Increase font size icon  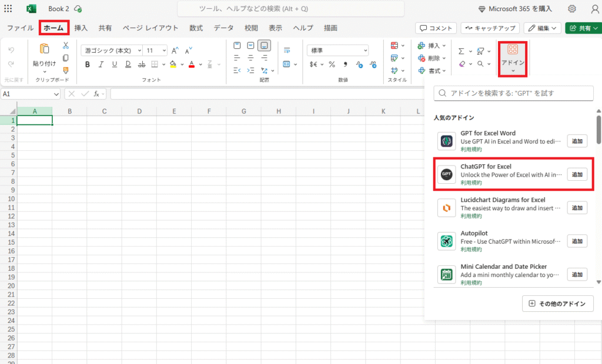pyautogui.click(x=175, y=50)
